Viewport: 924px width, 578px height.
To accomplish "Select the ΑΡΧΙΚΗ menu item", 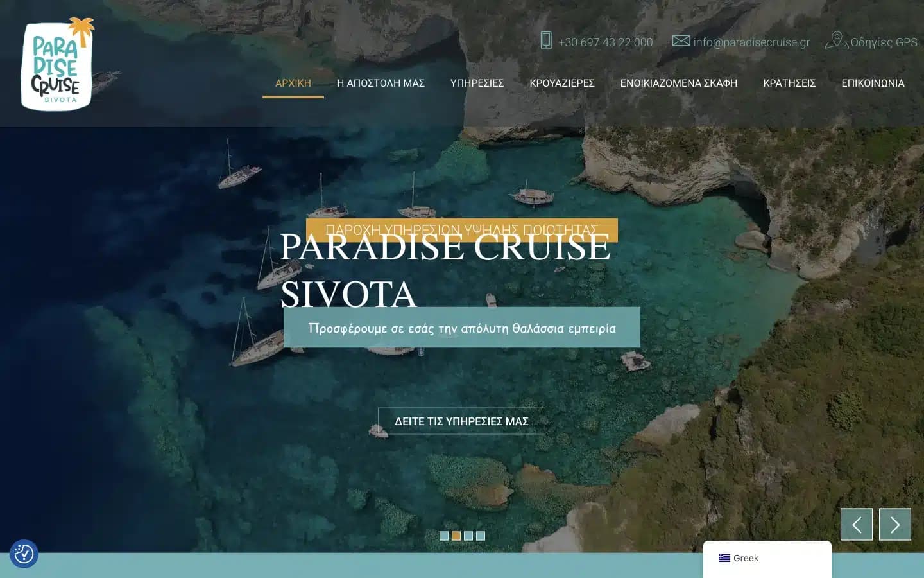I will click(293, 83).
